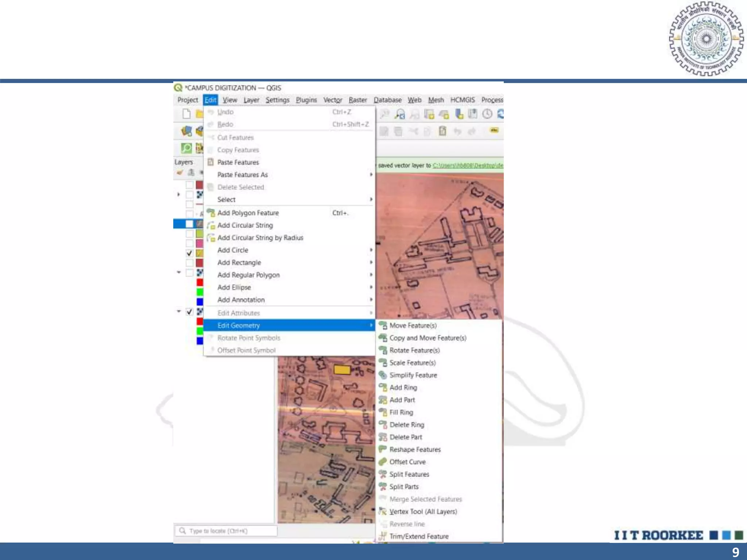Toggle checkbox of highlighted selected layer
747x560 pixels.
189,223
